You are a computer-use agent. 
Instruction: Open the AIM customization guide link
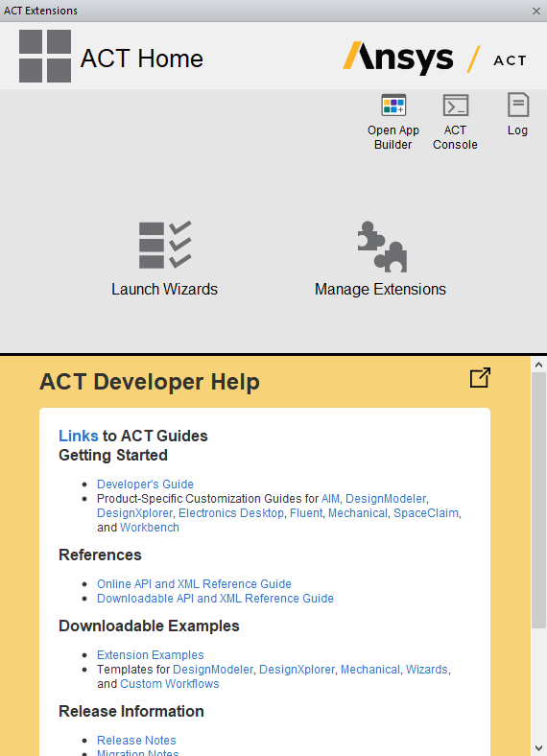point(330,499)
